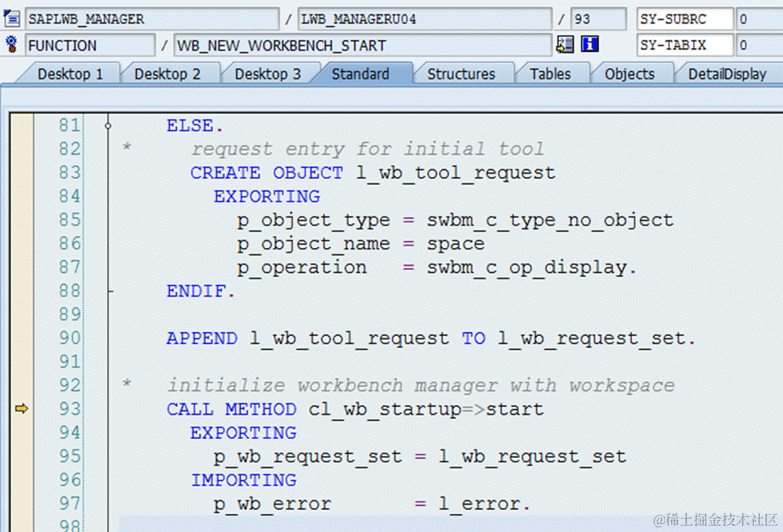This screenshot has width=783, height=532.
Task: Click the SY-TABIX value field
Action: [759, 46]
